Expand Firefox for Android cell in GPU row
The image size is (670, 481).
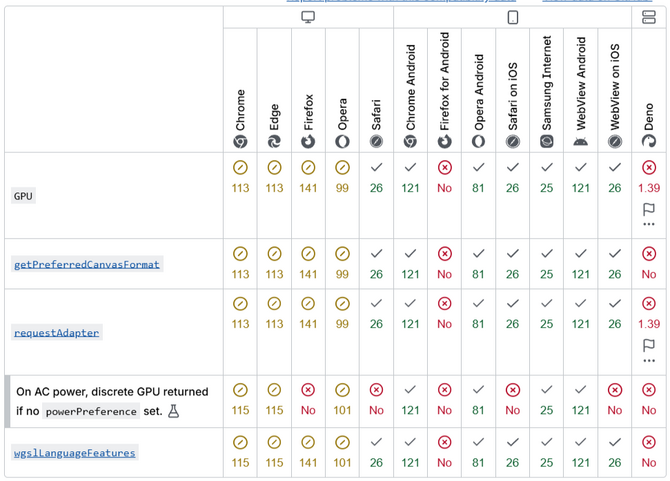[444, 177]
